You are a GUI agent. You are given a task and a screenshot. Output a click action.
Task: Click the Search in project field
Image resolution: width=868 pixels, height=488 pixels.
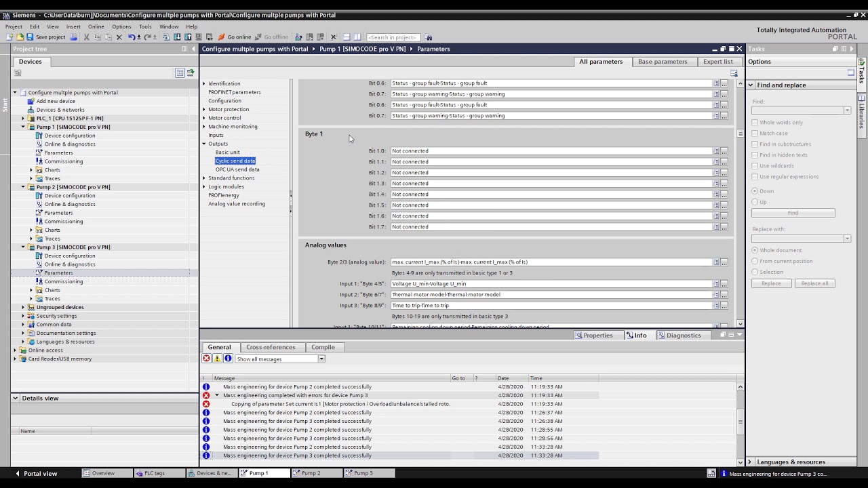coord(393,37)
